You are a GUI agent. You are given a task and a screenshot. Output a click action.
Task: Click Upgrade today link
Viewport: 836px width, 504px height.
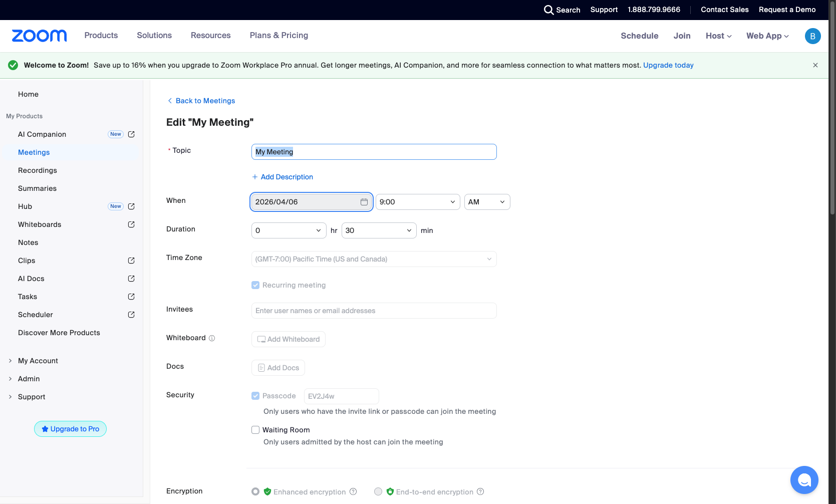click(668, 65)
